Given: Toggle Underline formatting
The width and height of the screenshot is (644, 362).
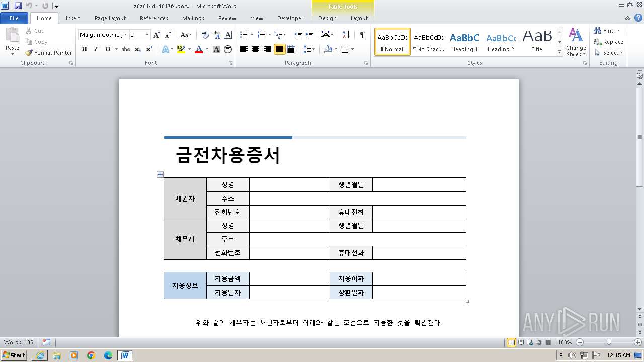Looking at the screenshot, I should click(107, 49).
